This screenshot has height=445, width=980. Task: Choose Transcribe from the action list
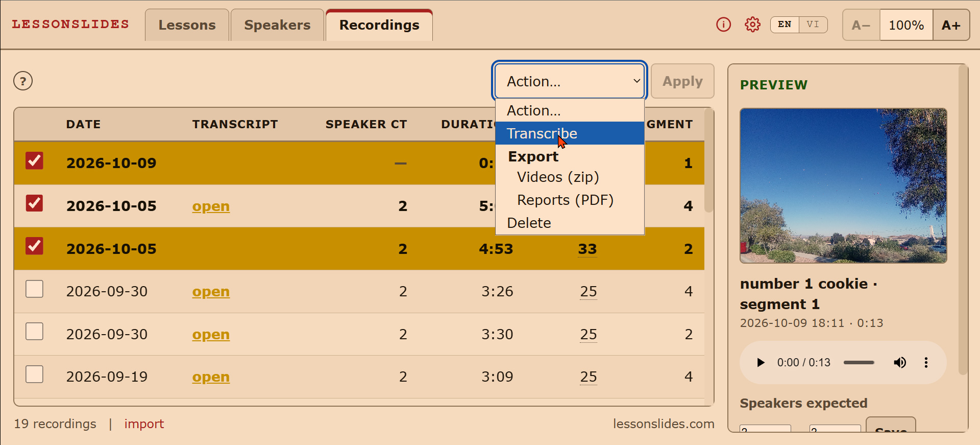(570, 133)
